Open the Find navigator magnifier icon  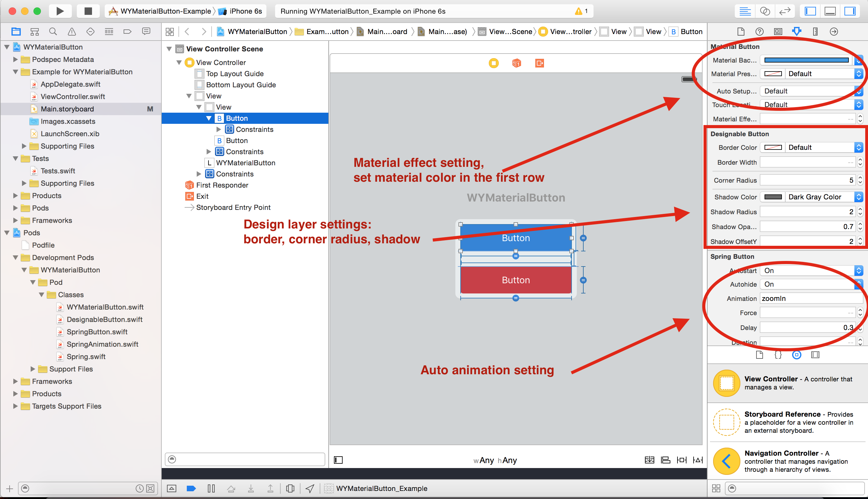[53, 32]
